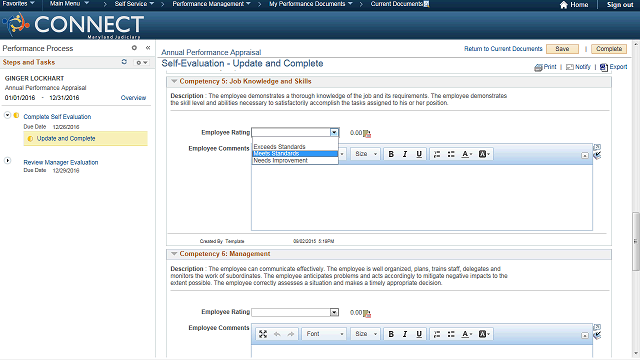Collapse the Competency 5 section
This screenshot has width=640, height=360.
click(174, 81)
